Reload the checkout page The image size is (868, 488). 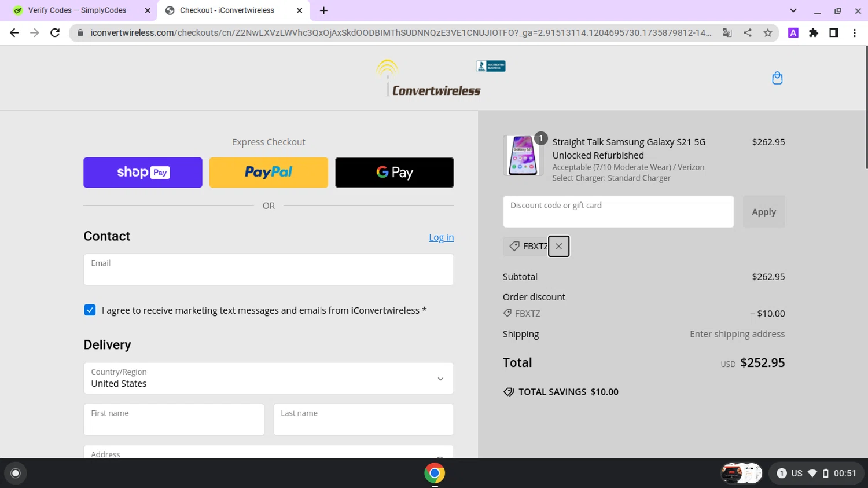click(x=55, y=33)
